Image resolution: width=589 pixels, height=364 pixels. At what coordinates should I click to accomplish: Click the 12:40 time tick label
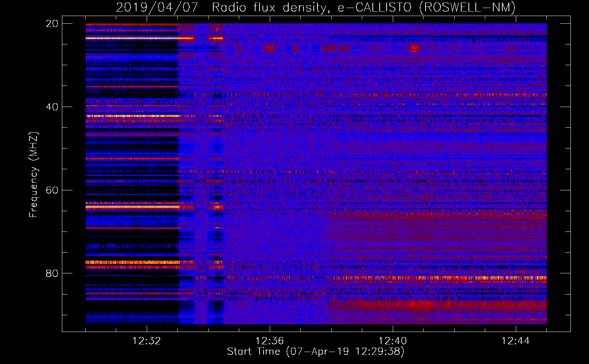393,341
